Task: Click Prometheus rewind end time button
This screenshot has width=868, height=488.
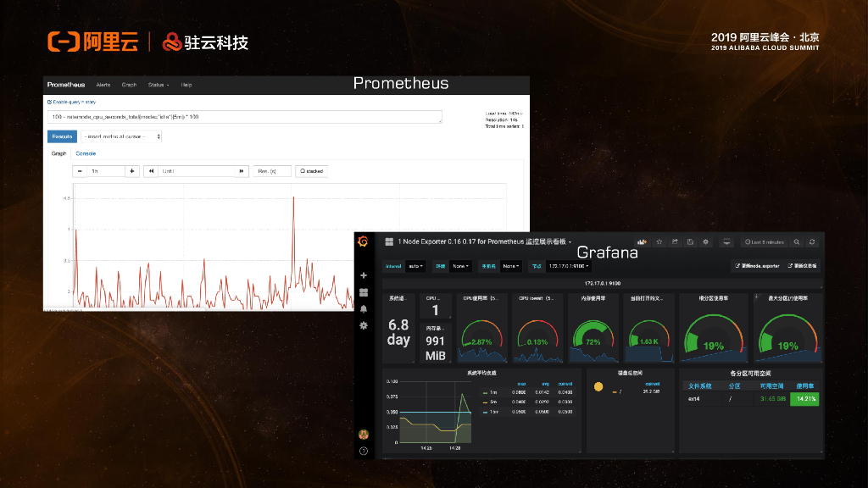Action: [x=151, y=171]
